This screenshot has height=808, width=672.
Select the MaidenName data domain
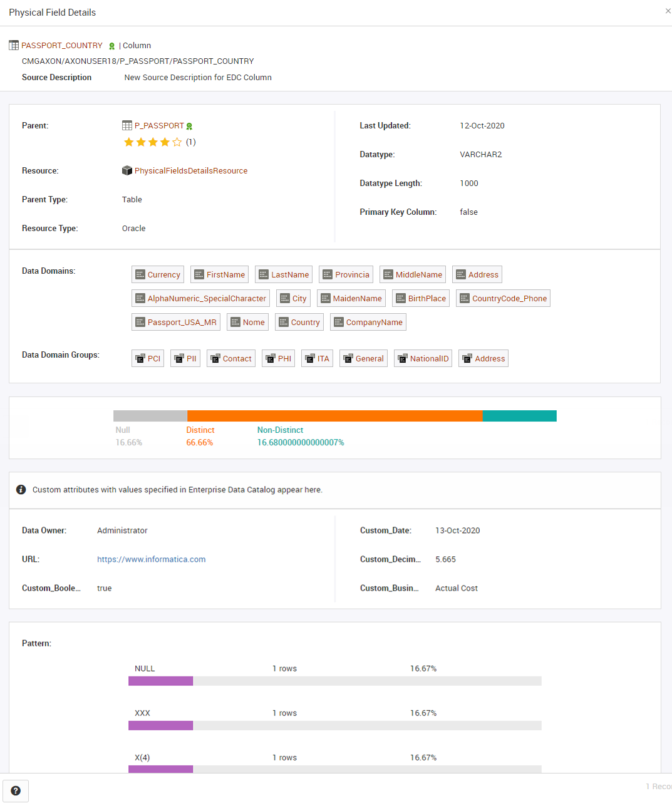[351, 298]
